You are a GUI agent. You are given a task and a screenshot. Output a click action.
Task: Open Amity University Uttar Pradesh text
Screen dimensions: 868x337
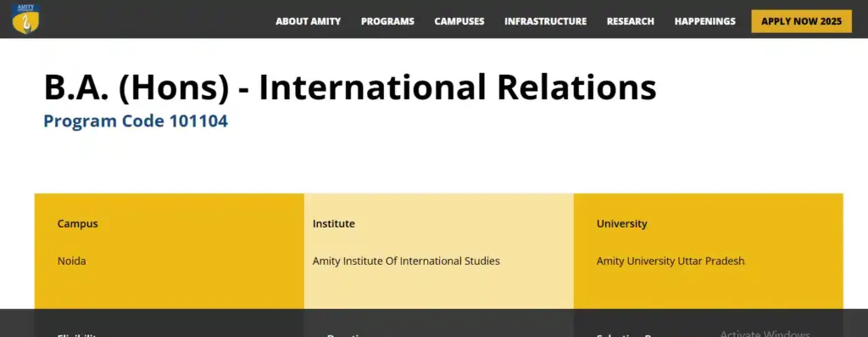[670, 261]
